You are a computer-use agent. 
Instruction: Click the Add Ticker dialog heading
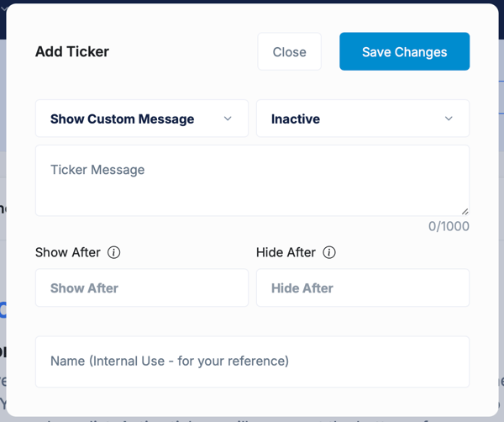[x=72, y=52]
